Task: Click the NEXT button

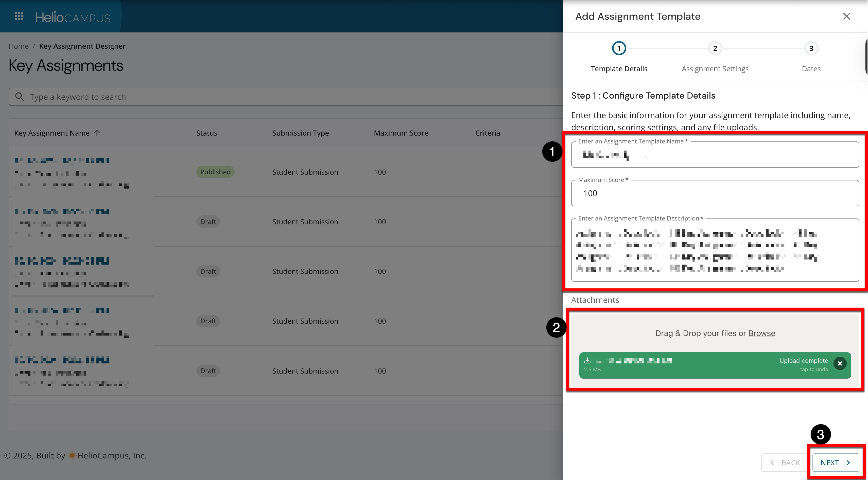Action: 835,463
